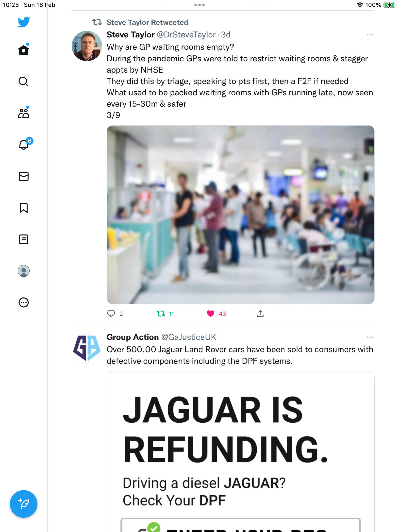Image resolution: width=399 pixels, height=532 pixels.
Task: Open the Lists icon in sidebar
Action: (x=24, y=239)
